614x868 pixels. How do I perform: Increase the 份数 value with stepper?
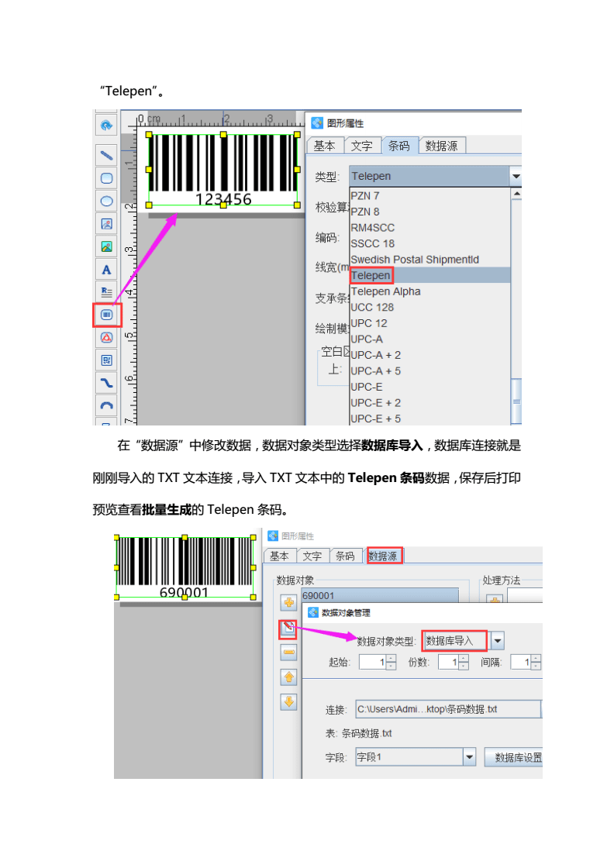point(464,658)
